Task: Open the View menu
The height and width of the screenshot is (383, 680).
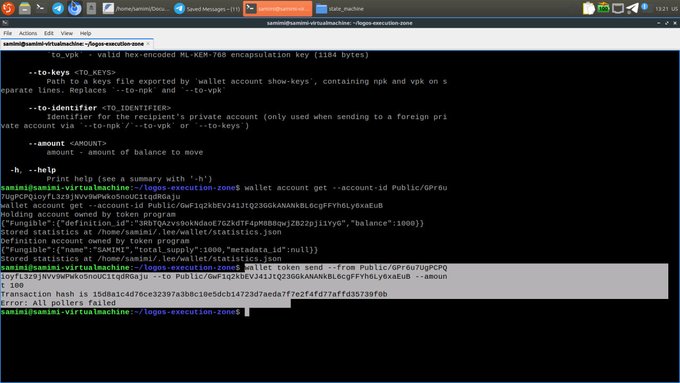Action: pyautogui.click(x=66, y=33)
